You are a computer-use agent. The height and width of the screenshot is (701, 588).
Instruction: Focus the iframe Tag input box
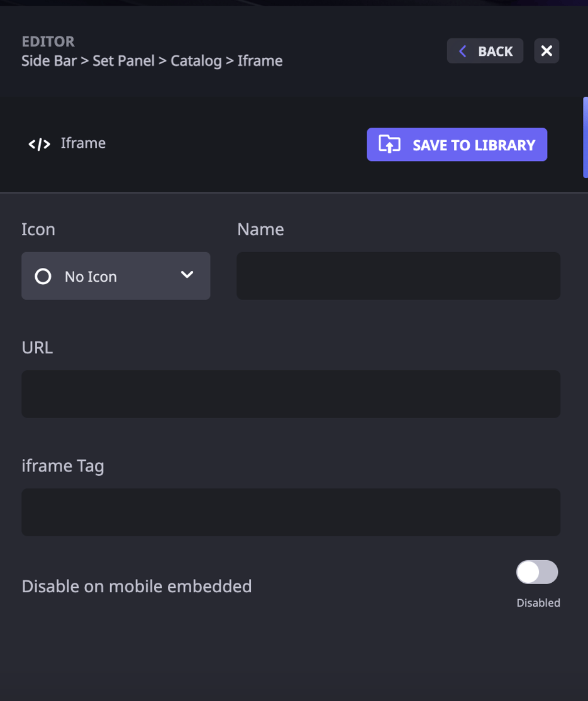coord(291,512)
